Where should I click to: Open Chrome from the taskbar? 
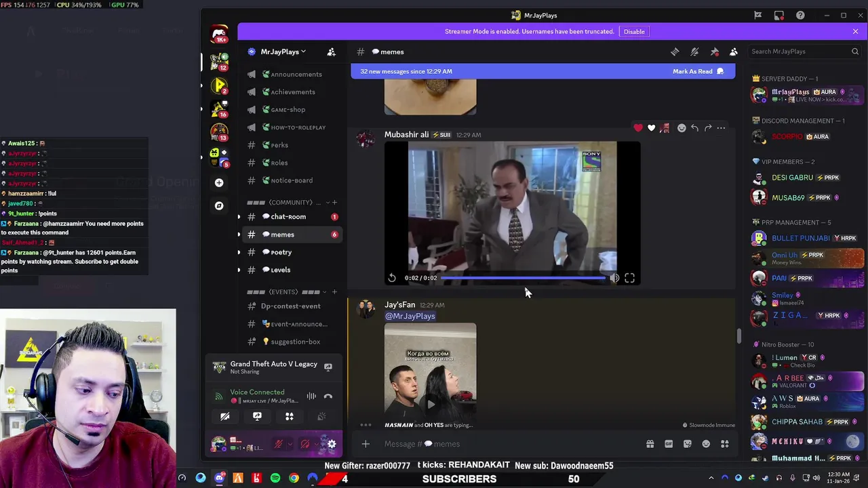pos(294,479)
